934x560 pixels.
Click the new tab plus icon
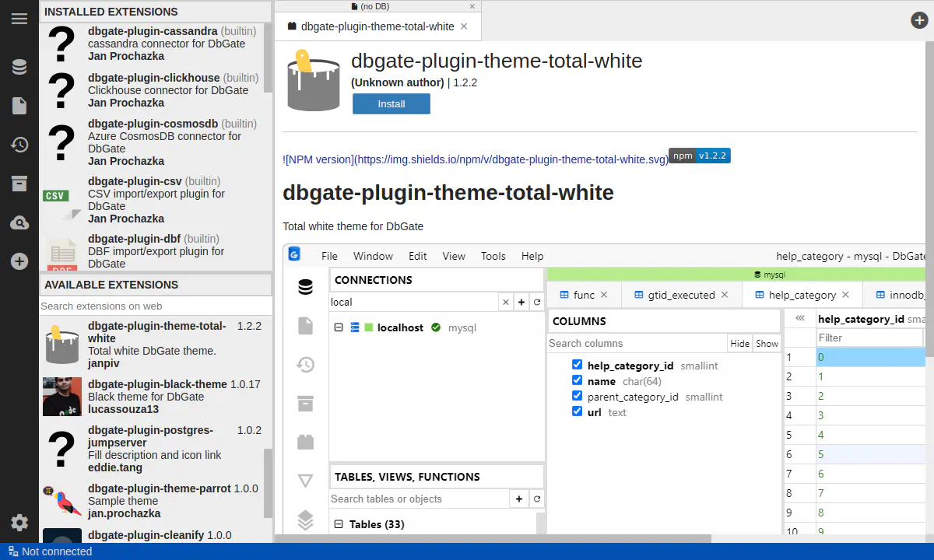[x=919, y=21]
